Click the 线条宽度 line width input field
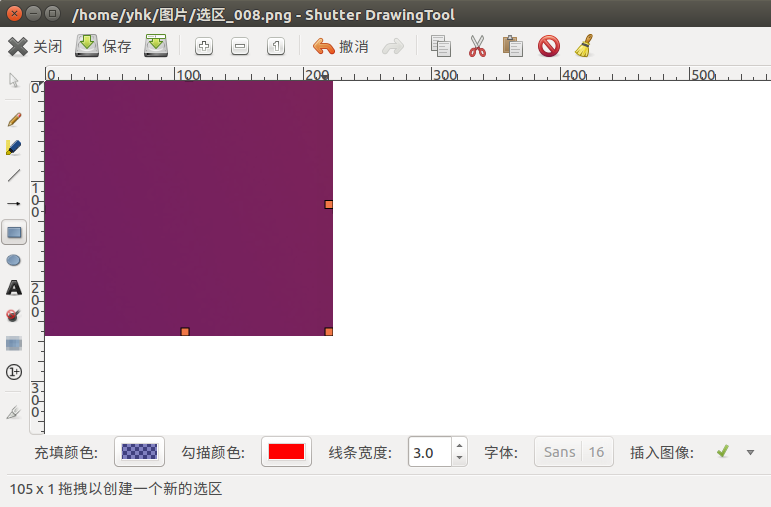This screenshot has width=771, height=507. click(429, 452)
